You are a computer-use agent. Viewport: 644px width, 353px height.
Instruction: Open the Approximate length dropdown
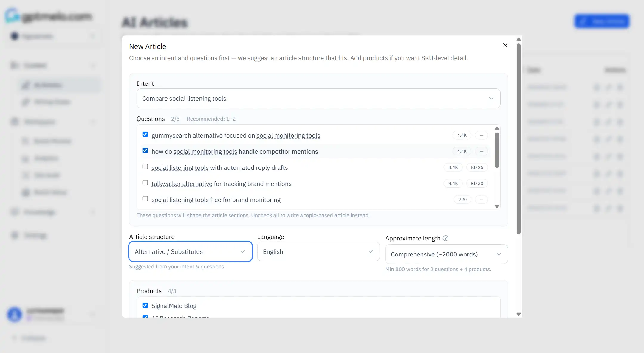pyautogui.click(x=446, y=254)
